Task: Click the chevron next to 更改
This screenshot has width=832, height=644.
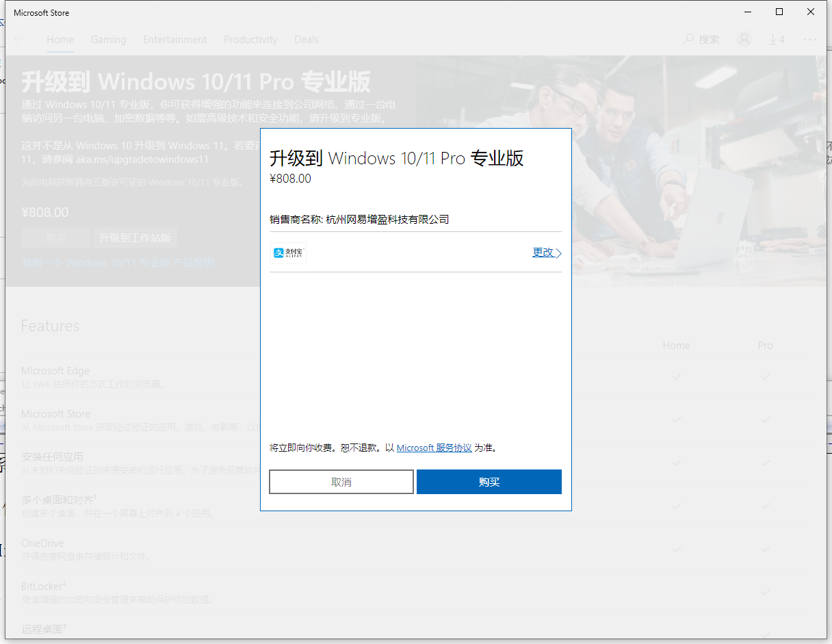Action: (558, 253)
